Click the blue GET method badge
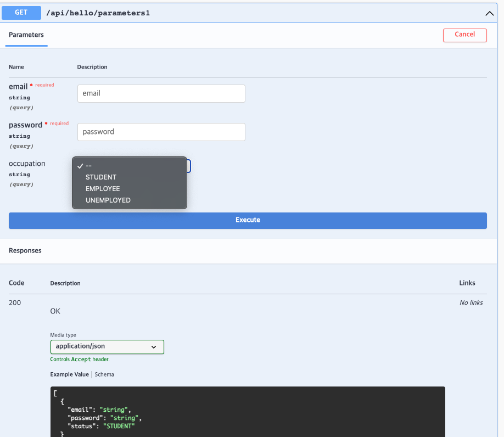The width and height of the screenshot is (504, 437). pyautogui.click(x=21, y=13)
